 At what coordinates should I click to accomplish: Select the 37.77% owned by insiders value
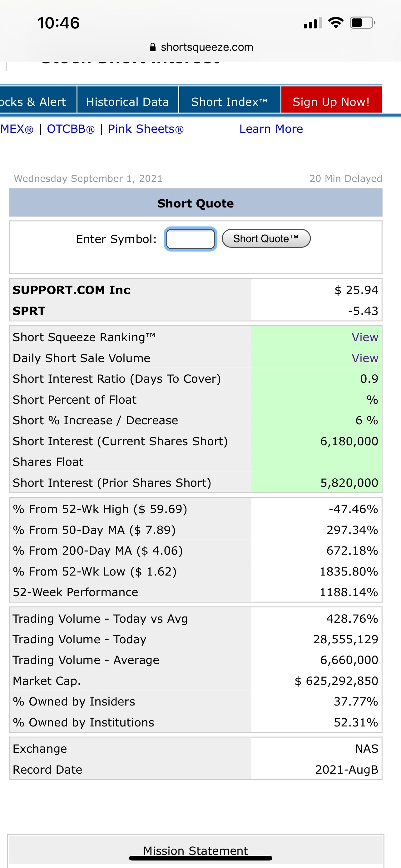[x=356, y=702]
